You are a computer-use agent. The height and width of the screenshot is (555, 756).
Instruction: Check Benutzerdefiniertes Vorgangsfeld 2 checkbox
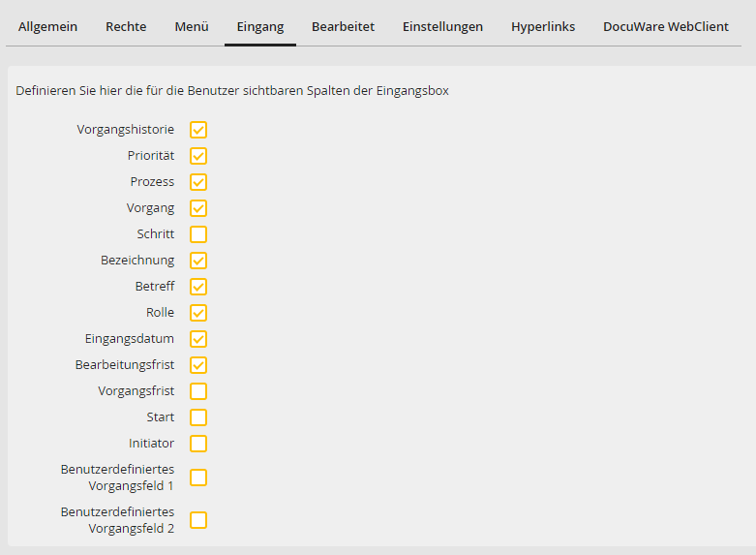point(198,520)
